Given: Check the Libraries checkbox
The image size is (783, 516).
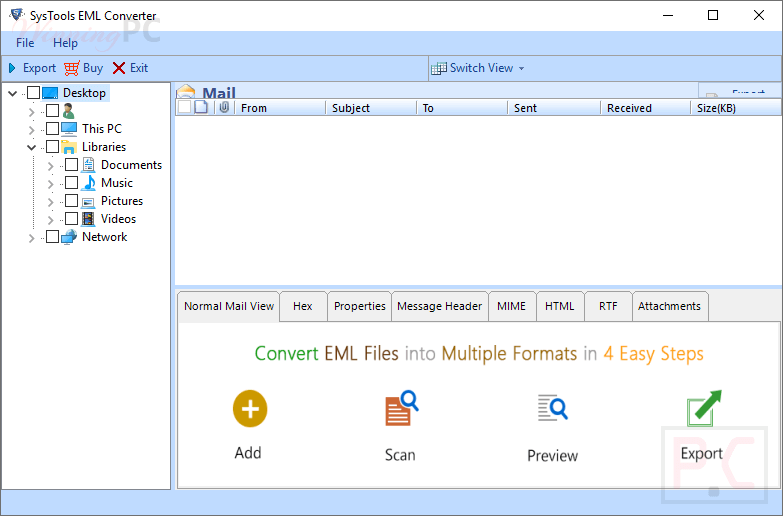Looking at the screenshot, I should click(x=52, y=147).
